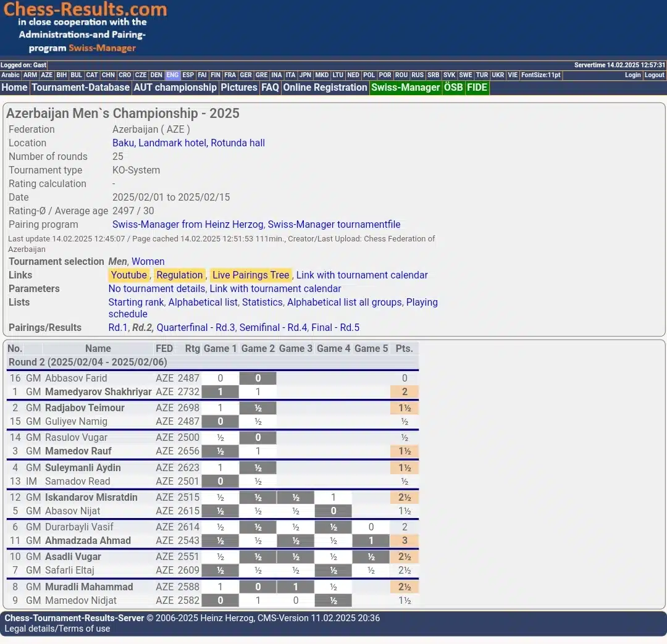Open the Alphabetical list
This screenshot has height=644, width=667.
pyautogui.click(x=203, y=303)
